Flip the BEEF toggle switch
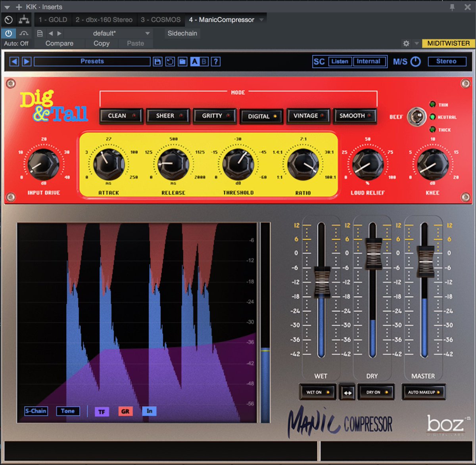476x465 pixels. pos(416,117)
